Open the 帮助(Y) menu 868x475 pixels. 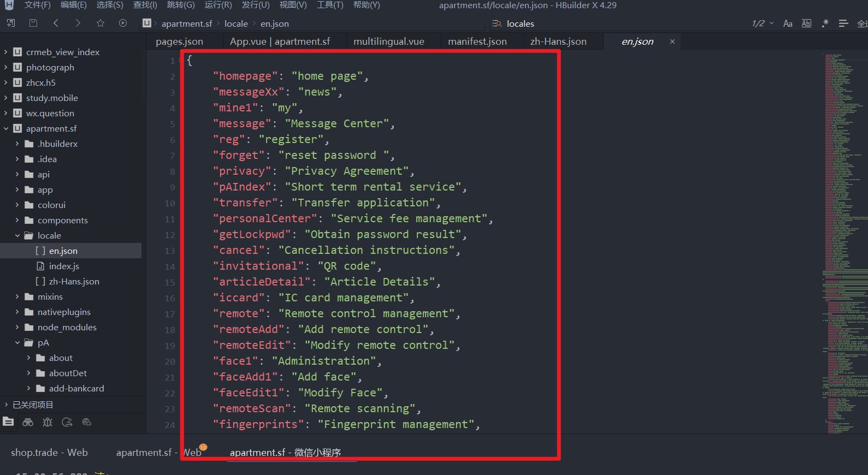tap(367, 5)
